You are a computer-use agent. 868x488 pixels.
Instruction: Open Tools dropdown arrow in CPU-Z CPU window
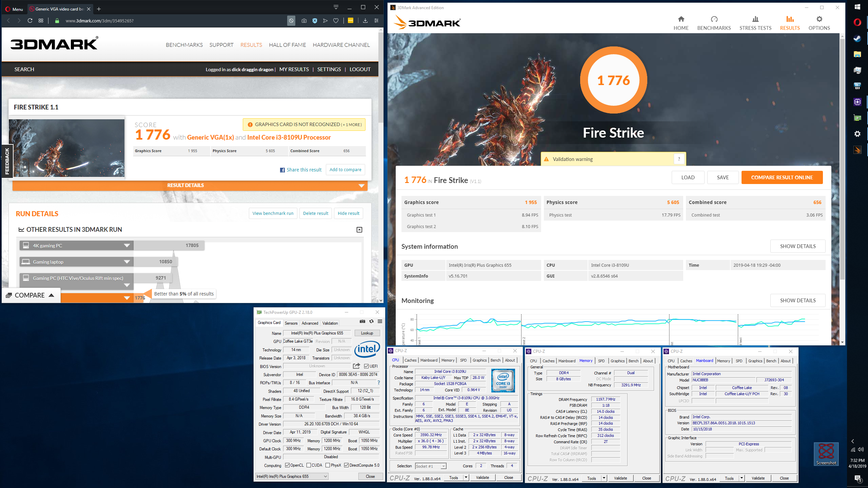(466, 478)
